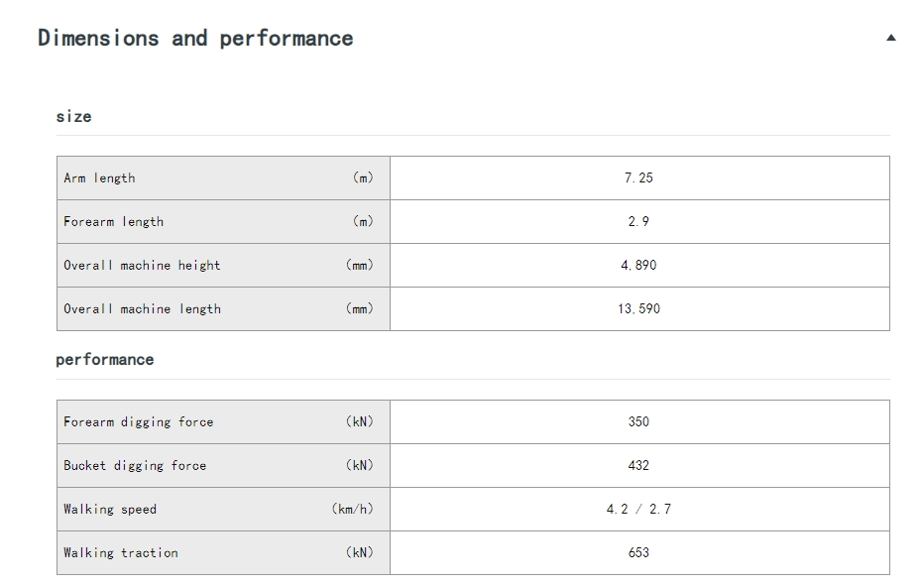The image size is (924, 586).
Task: Click the Walking speed row label
Action: click(x=110, y=510)
